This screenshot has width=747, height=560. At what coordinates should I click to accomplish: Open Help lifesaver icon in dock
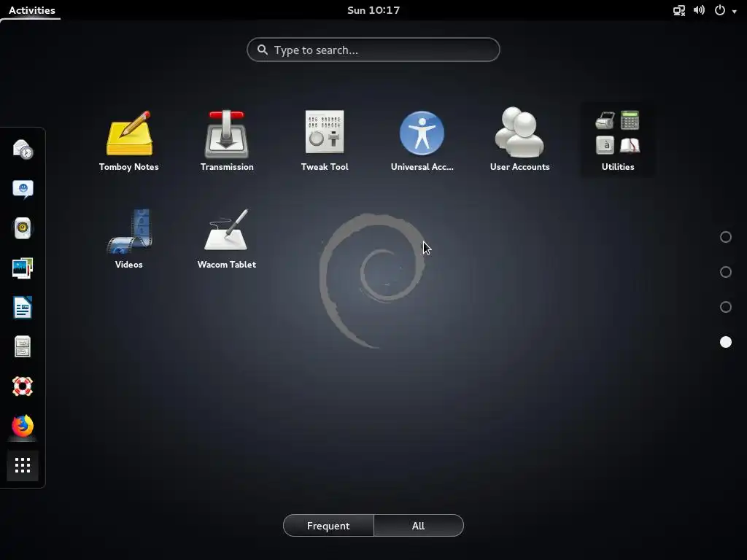coord(23,386)
